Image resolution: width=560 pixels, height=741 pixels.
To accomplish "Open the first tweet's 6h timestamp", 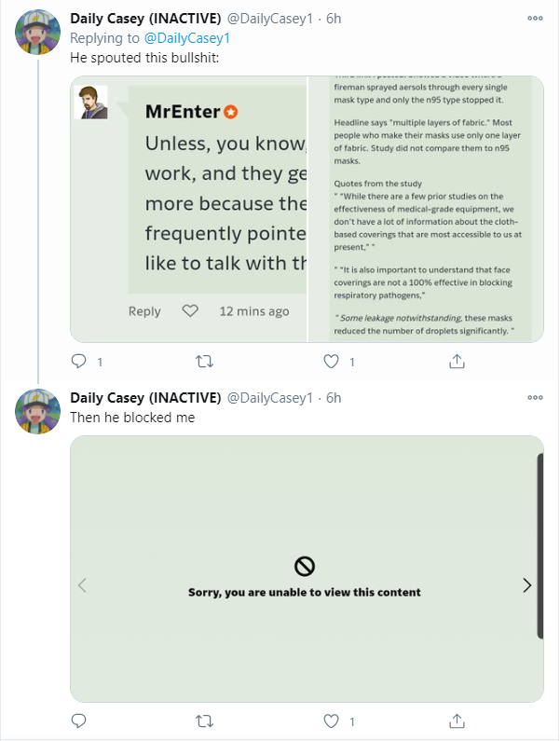I will click(x=333, y=18).
